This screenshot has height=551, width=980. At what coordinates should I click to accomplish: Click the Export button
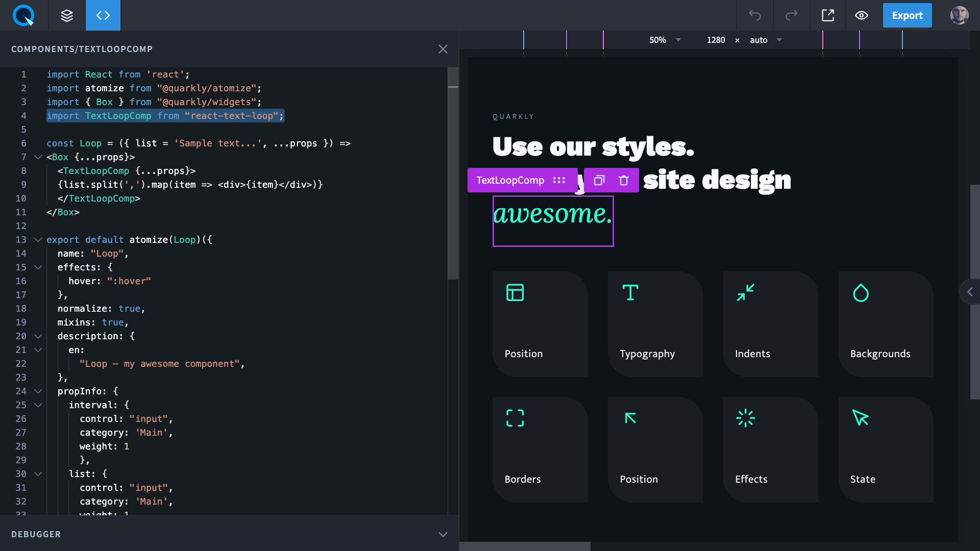coord(908,15)
